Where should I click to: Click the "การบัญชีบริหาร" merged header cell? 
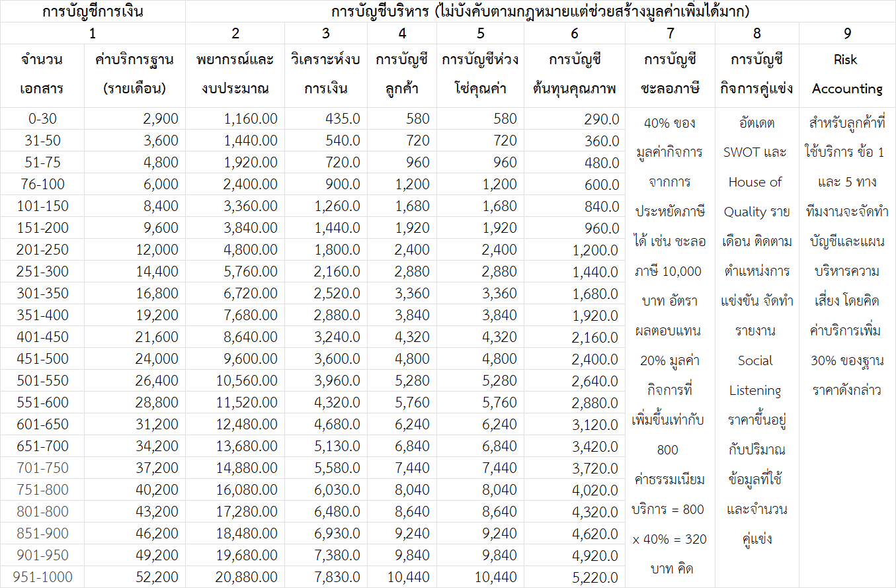[x=540, y=11]
